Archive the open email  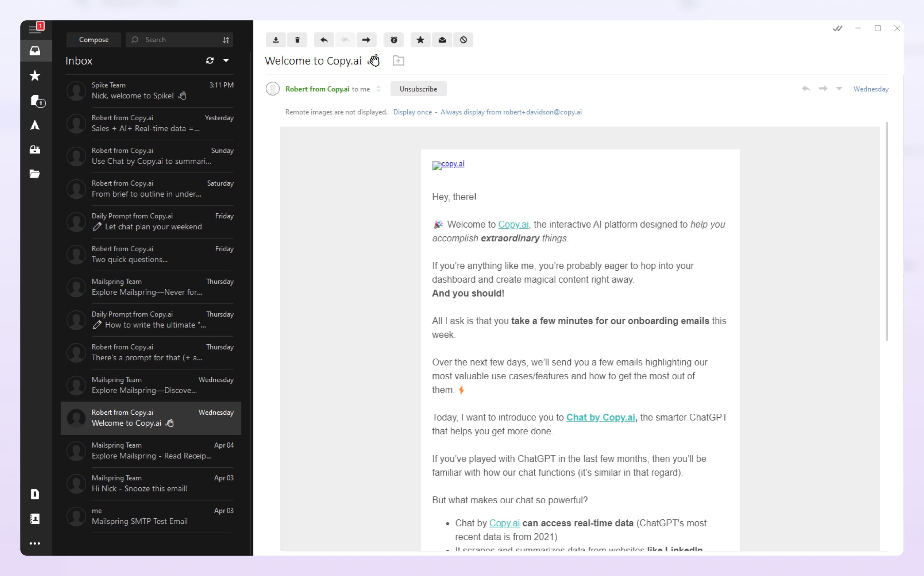[276, 40]
